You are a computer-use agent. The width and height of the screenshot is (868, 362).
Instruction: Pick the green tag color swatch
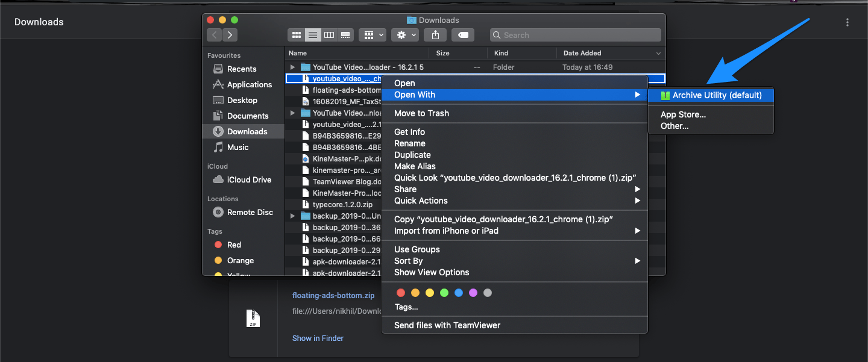click(x=444, y=293)
